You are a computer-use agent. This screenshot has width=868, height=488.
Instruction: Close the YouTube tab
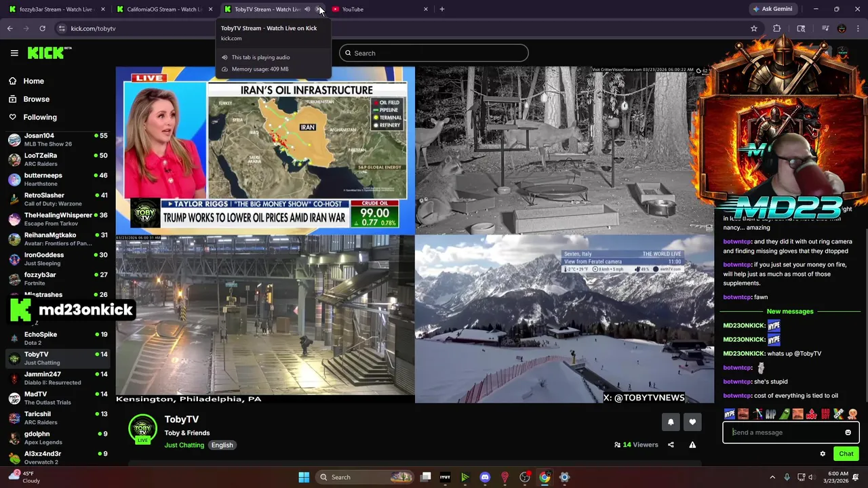[426, 9]
